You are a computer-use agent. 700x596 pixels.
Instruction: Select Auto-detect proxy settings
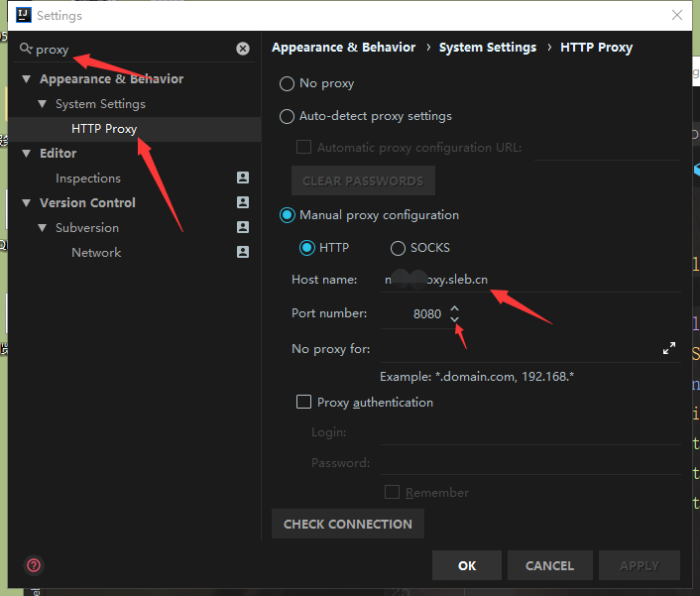pos(287,116)
